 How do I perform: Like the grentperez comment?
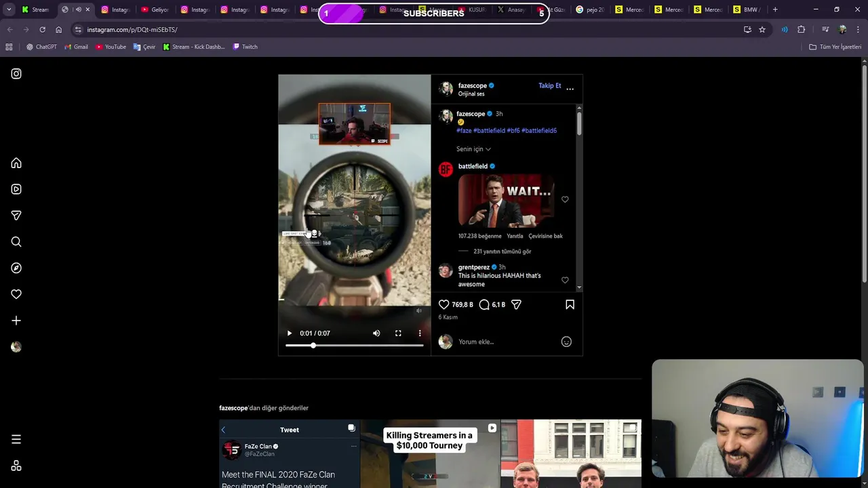point(565,280)
